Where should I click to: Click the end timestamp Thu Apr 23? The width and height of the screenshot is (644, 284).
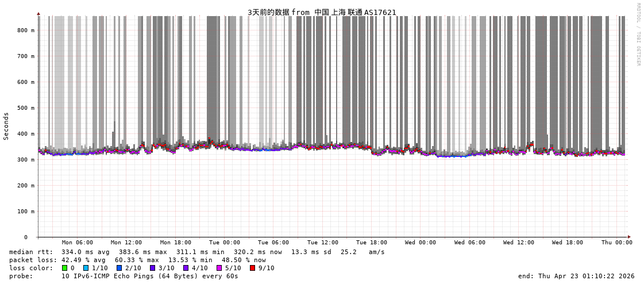576,276
